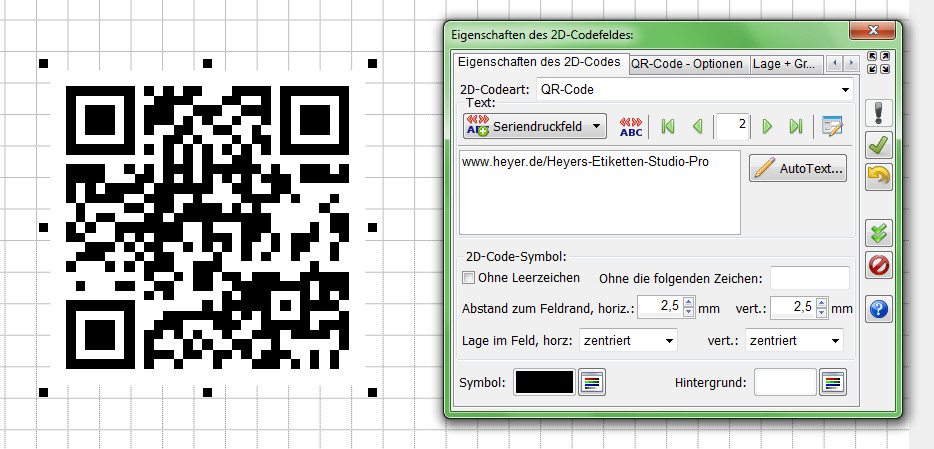Decrease vertical Abstand zum Feldrand value

coord(822,312)
